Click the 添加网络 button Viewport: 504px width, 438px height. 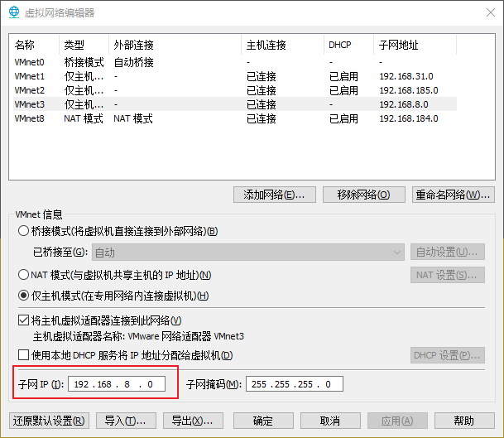[274, 195]
